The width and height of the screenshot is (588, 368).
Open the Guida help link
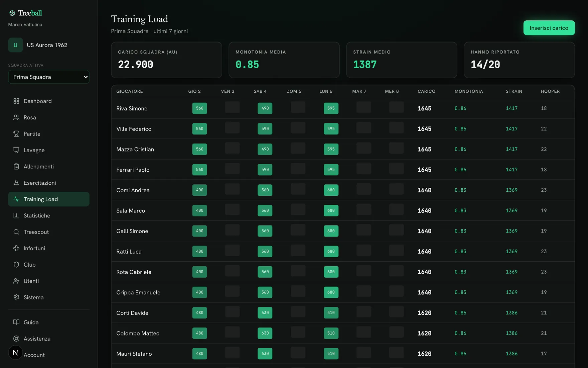pos(49,322)
